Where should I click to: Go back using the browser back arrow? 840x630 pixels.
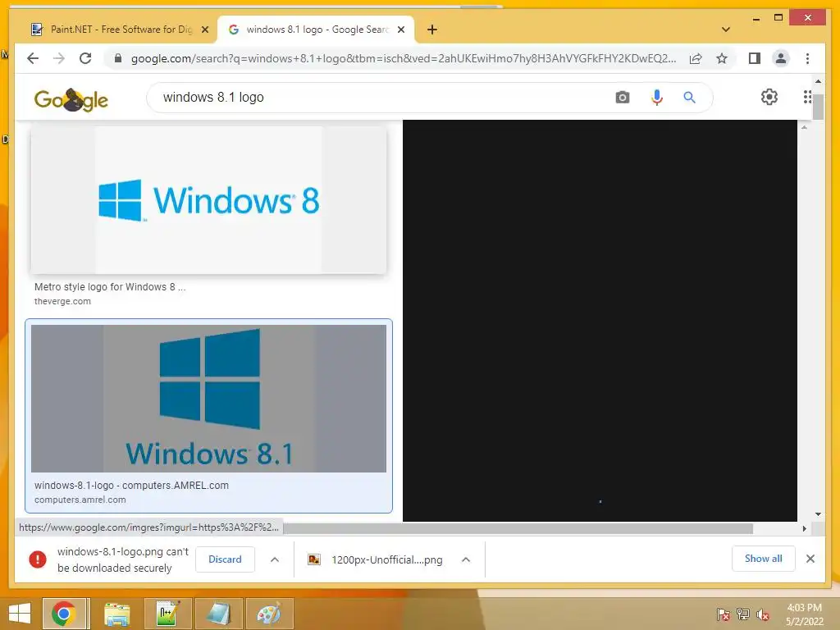click(33, 58)
